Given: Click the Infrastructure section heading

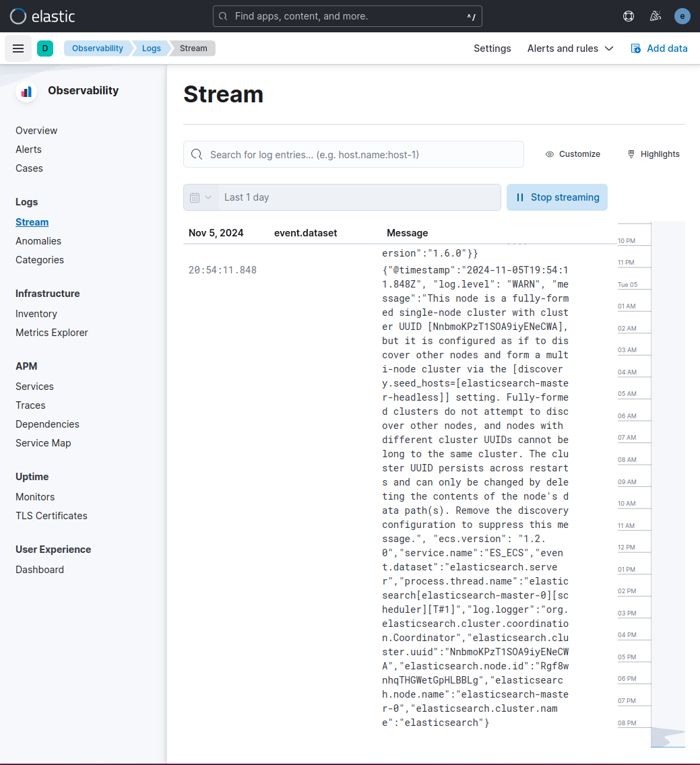Looking at the screenshot, I should (x=47, y=294).
